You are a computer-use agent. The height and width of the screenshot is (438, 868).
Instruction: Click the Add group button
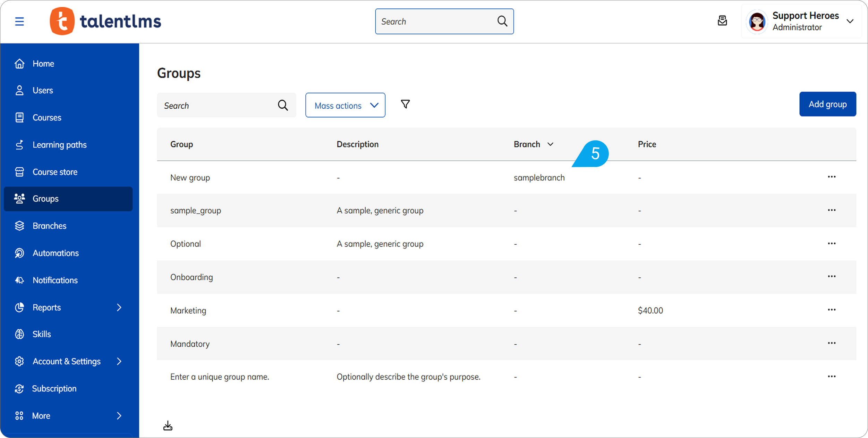pos(827,104)
